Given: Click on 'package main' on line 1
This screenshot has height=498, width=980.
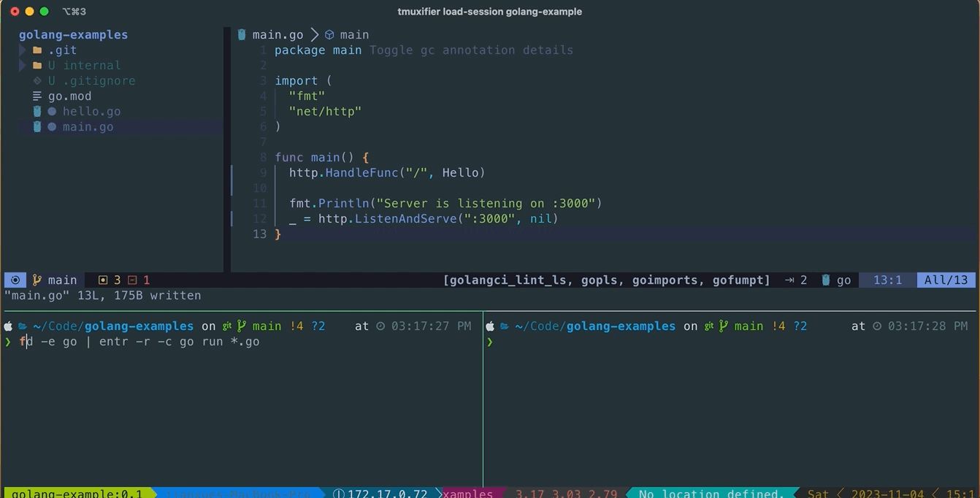Looking at the screenshot, I should click(x=318, y=50).
